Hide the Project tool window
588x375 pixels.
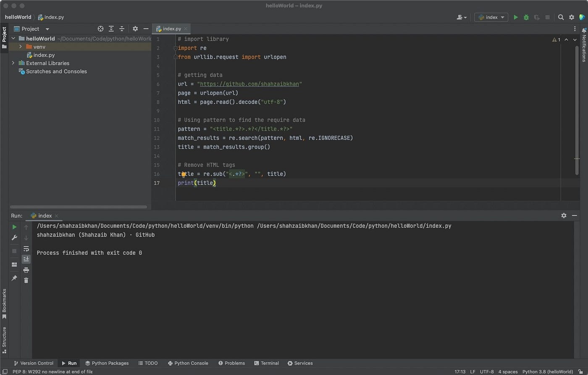[146, 29]
